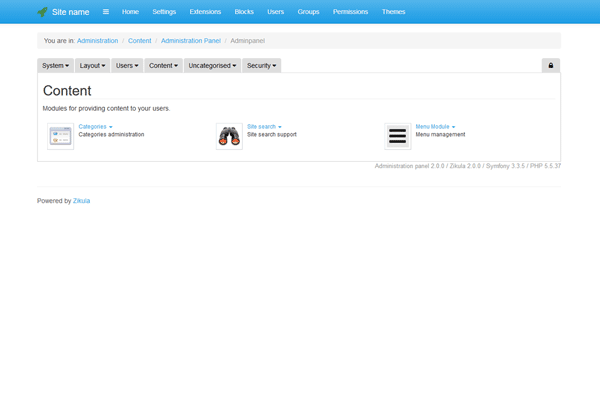Click the Administration Panel breadcrumb link
This screenshot has width=600, height=400.
[192, 41]
